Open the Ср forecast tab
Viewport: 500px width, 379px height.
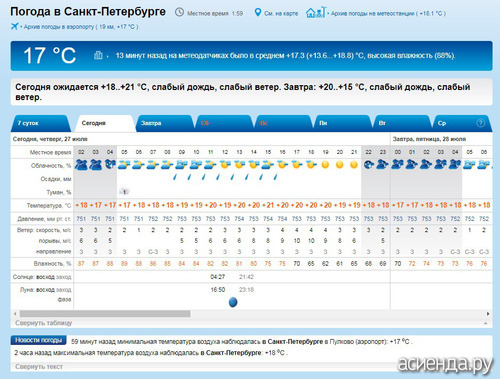click(462, 123)
